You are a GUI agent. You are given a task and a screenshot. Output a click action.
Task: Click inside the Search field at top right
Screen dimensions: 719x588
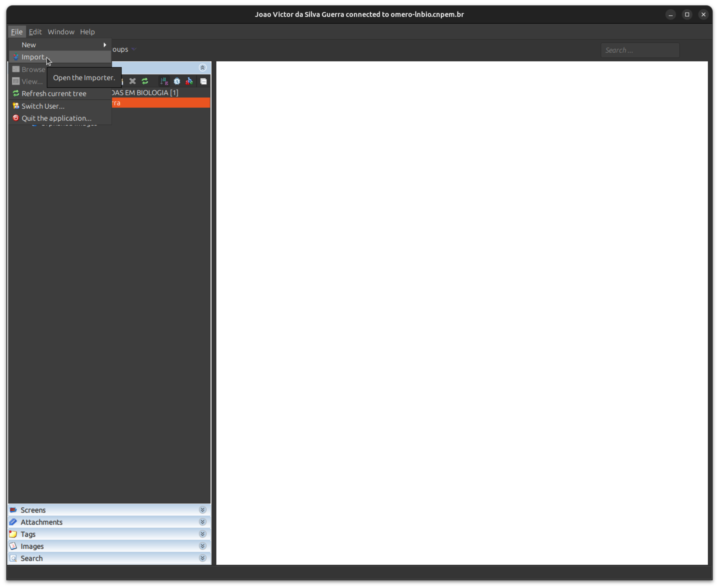[640, 50]
